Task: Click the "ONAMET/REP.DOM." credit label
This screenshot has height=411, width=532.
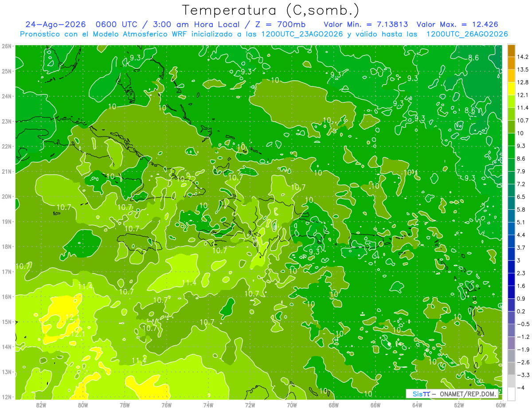Action: pos(468,394)
